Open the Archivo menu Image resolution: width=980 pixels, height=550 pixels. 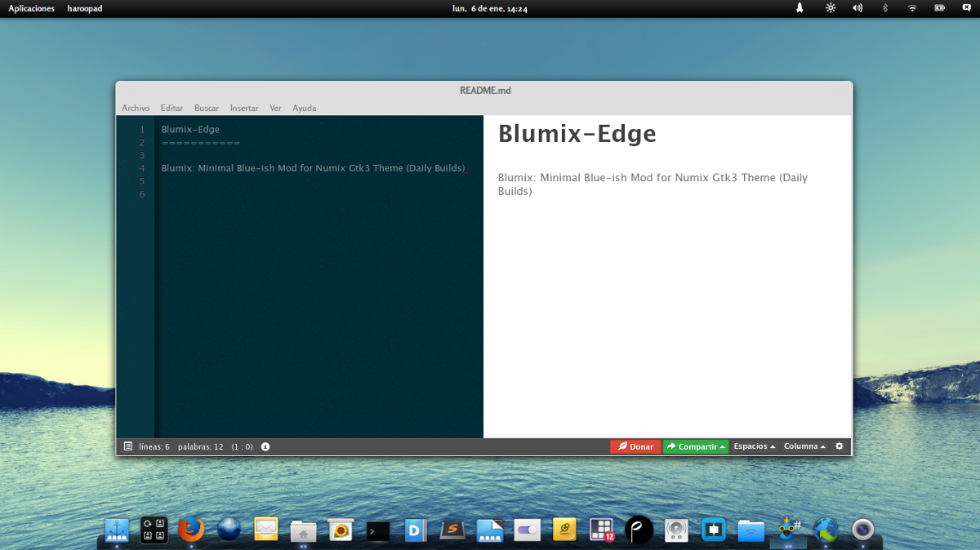click(136, 108)
